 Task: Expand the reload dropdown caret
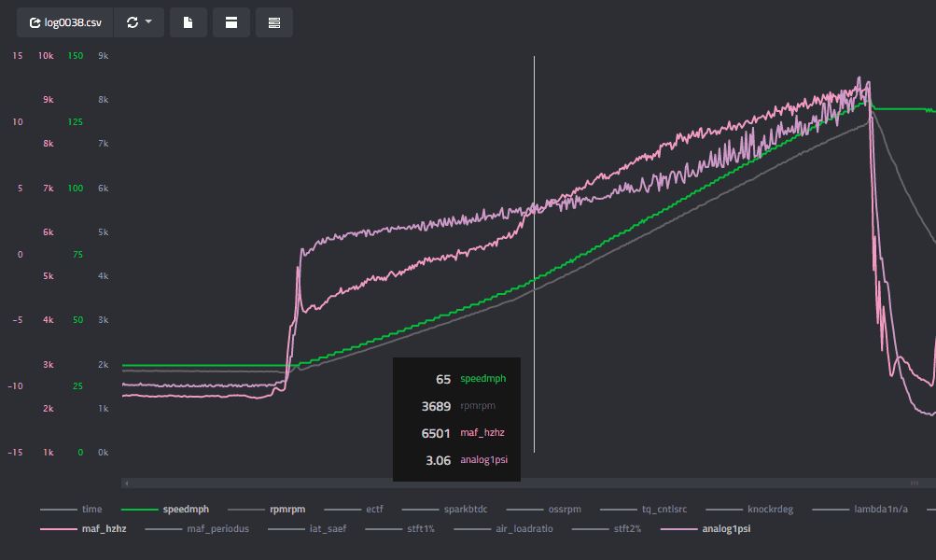pos(148,21)
